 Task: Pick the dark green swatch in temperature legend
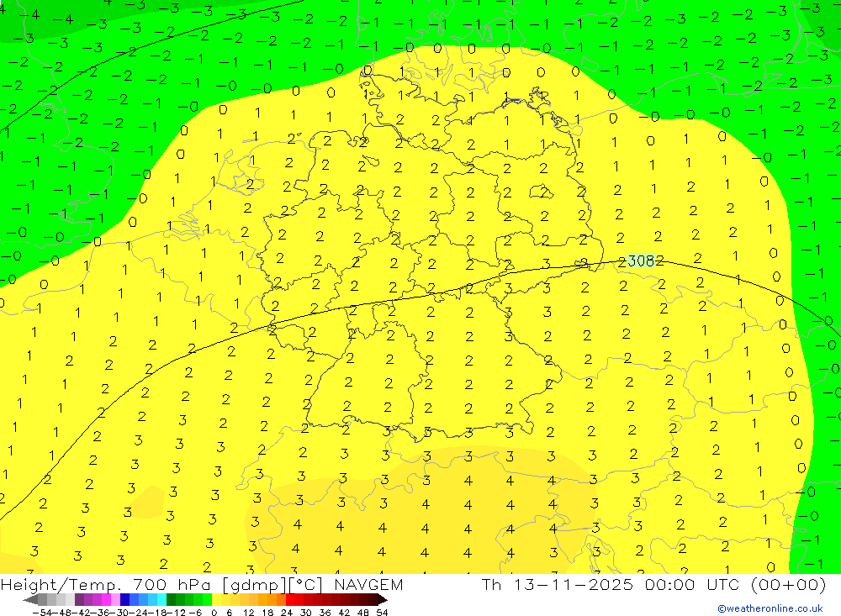coord(171,599)
